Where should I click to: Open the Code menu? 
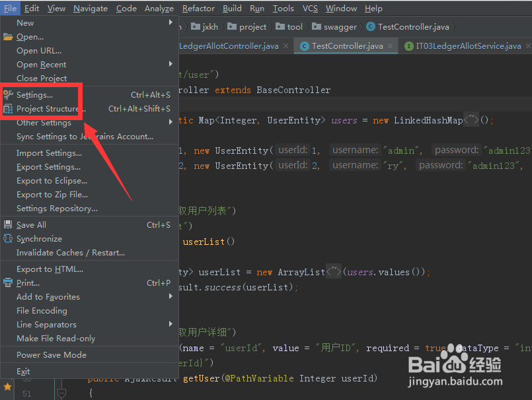(126, 9)
